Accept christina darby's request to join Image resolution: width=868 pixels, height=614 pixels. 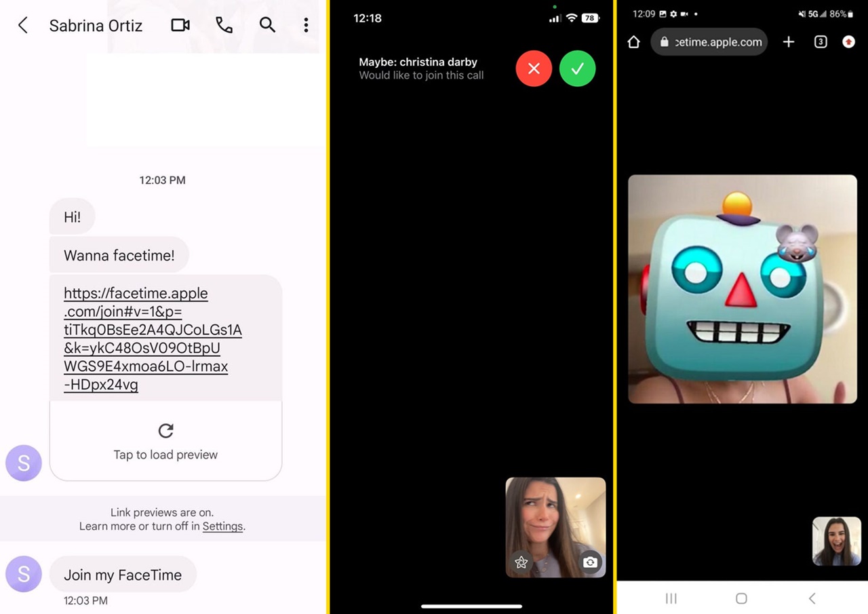577,68
